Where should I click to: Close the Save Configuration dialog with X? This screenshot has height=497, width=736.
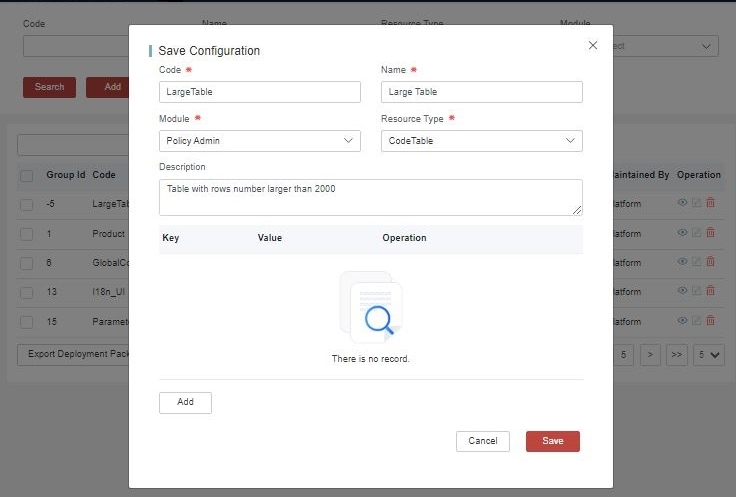(x=593, y=45)
